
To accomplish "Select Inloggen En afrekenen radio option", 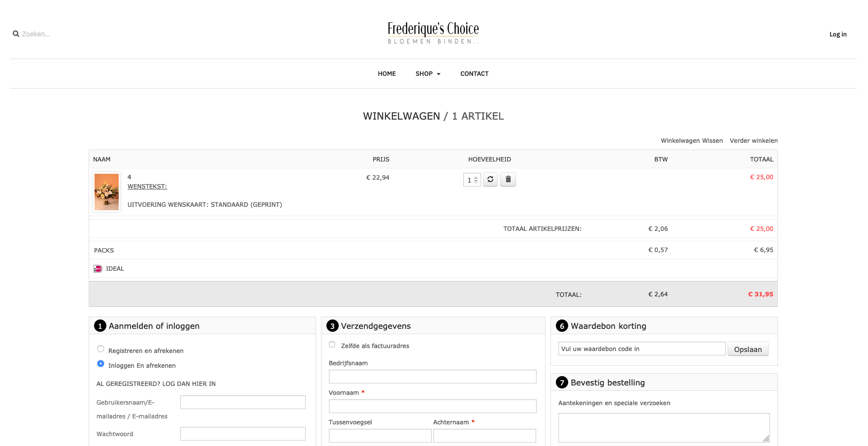I will pos(100,364).
